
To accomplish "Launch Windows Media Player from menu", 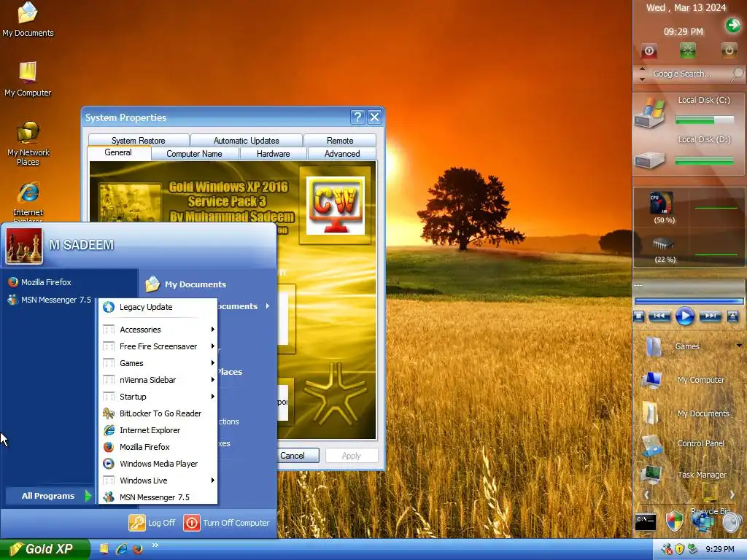I will click(158, 463).
